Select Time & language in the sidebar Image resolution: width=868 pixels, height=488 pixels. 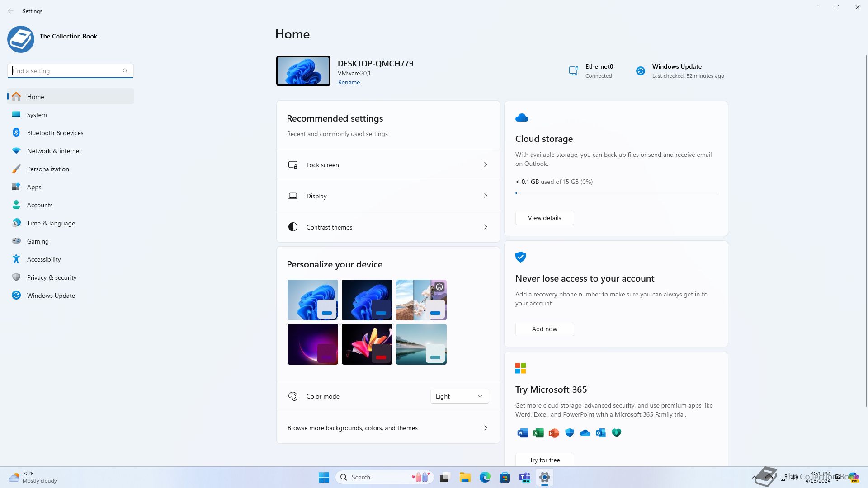[51, 223]
